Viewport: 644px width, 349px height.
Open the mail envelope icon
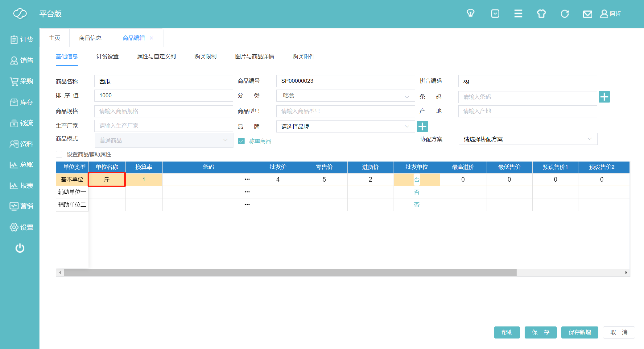(x=587, y=14)
